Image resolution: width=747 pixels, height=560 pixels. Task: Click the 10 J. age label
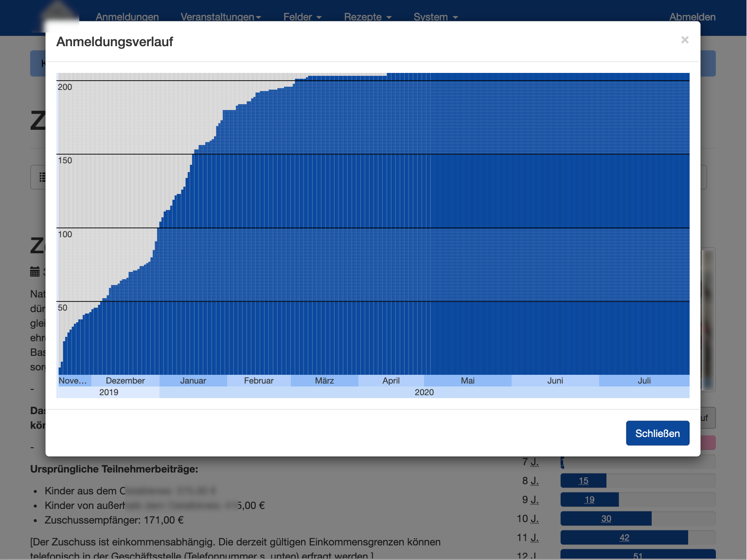click(x=528, y=519)
